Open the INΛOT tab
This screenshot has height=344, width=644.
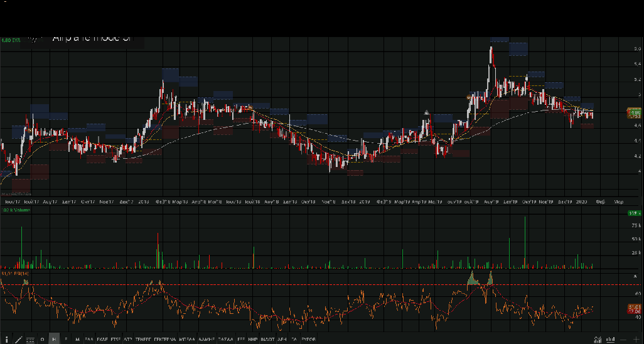pyautogui.click(x=267, y=339)
